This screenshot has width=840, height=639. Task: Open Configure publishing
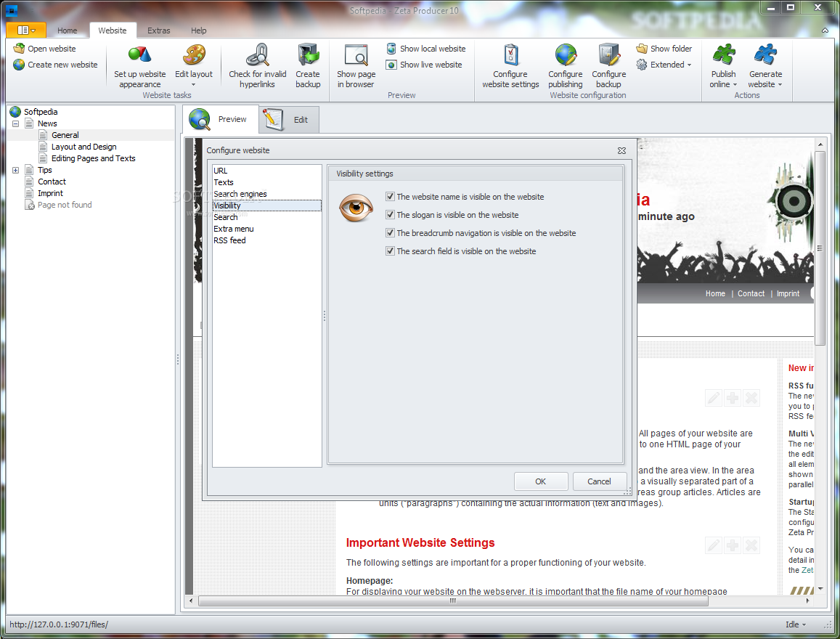[x=565, y=66]
